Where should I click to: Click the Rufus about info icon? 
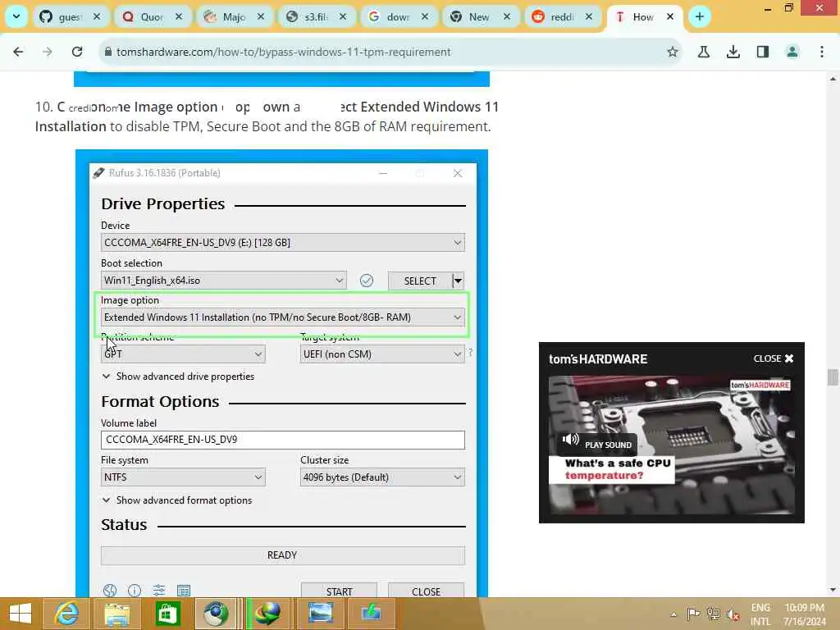[135, 591]
